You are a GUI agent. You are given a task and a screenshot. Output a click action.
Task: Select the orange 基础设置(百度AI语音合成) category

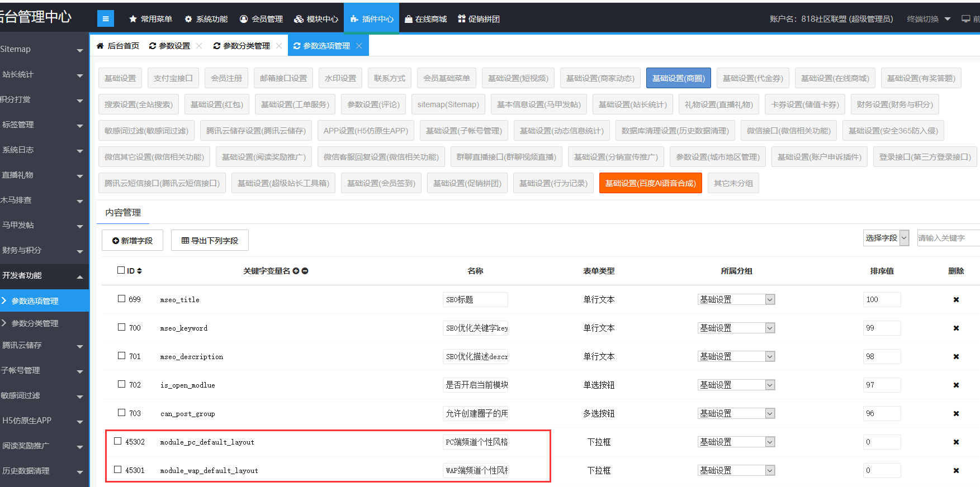click(650, 183)
